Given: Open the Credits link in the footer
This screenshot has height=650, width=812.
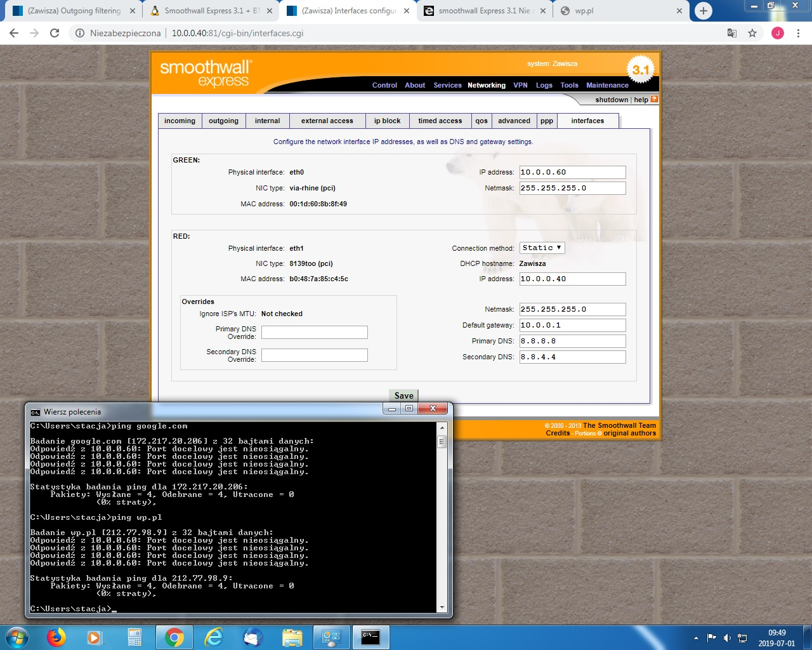Looking at the screenshot, I should [558, 433].
